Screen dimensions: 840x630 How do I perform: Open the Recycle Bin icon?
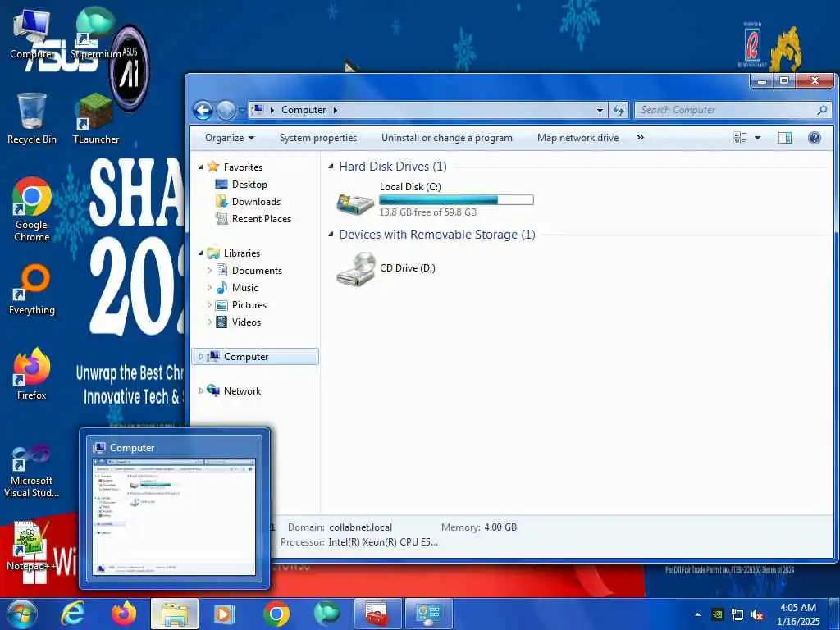[32, 119]
